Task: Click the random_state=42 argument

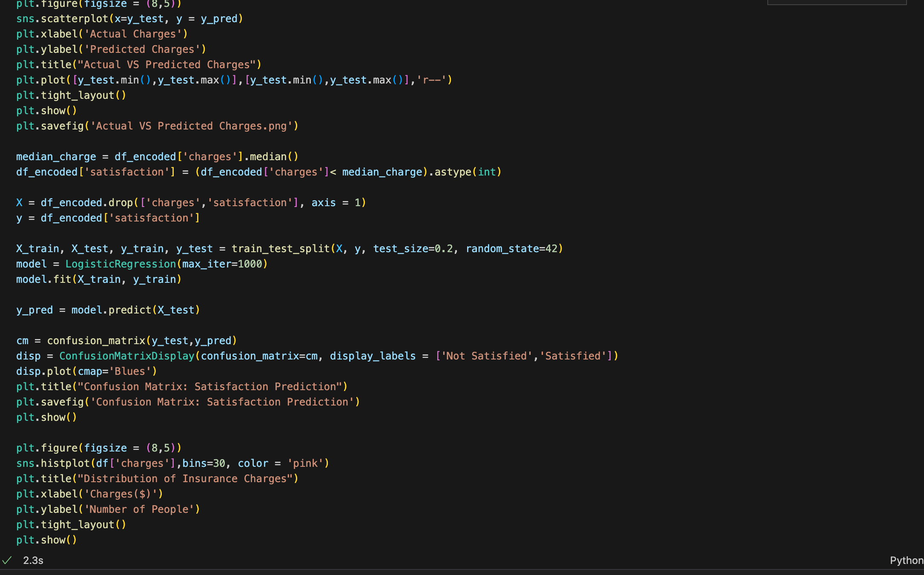Action: [x=511, y=249]
